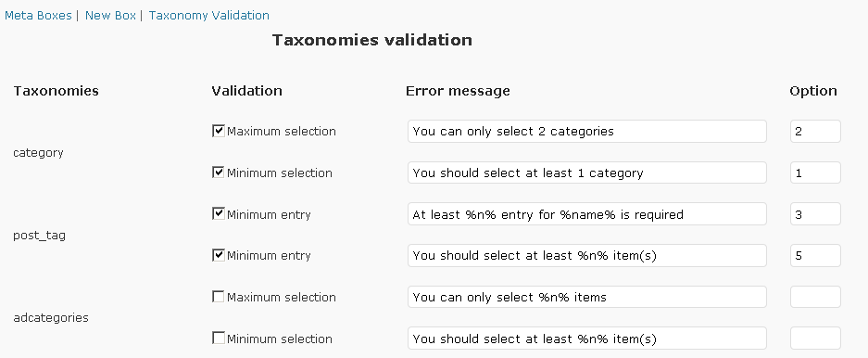Uncheck Minimum selection for category
The width and height of the screenshot is (868, 358).
click(x=218, y=173)
